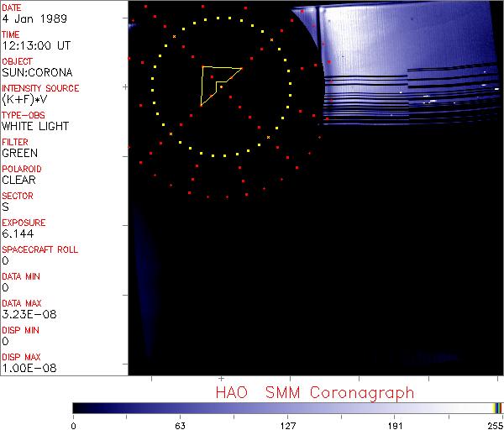504x430 pixels.
Task: Click the FILTER value GREEN
Action: [x=19, y=153]
